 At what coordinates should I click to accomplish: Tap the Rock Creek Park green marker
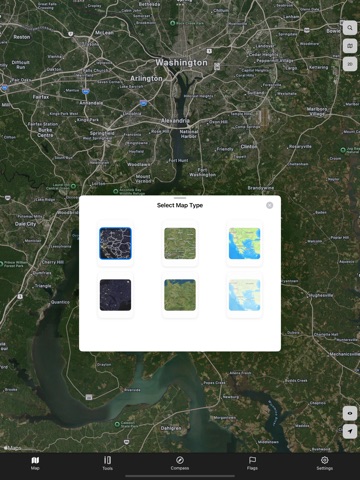172,23
